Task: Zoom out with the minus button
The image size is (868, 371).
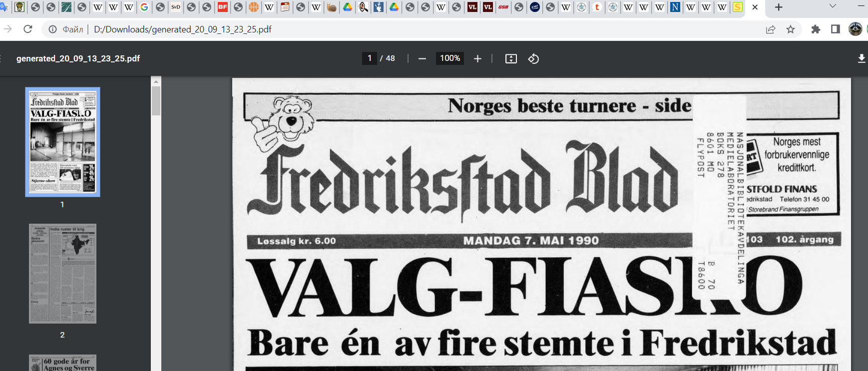Action: point(422,59)
